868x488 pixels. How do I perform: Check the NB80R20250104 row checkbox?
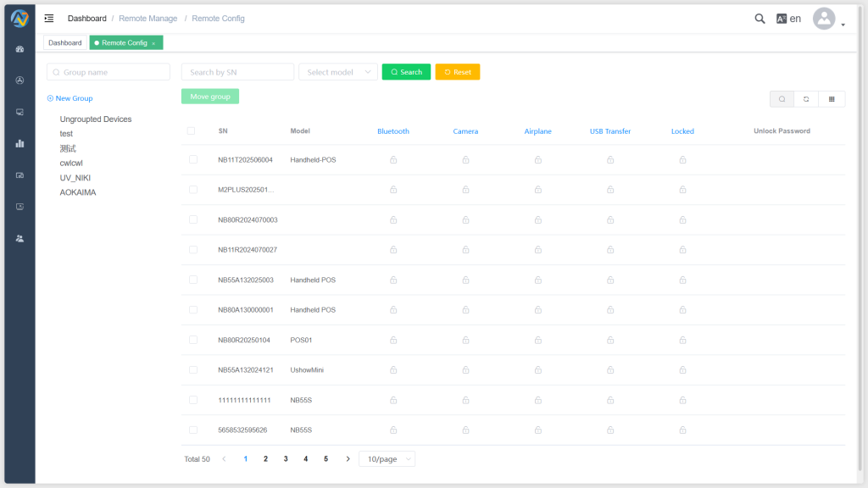click(193, 340)
